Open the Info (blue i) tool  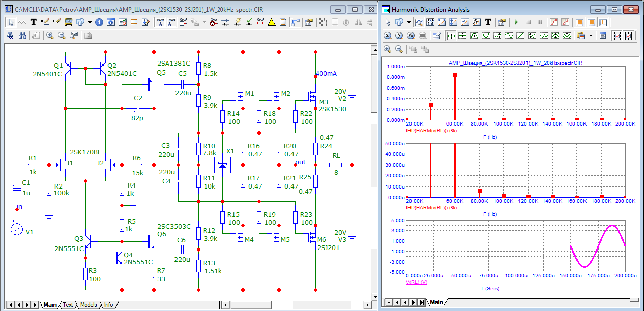tap(99, 22)
